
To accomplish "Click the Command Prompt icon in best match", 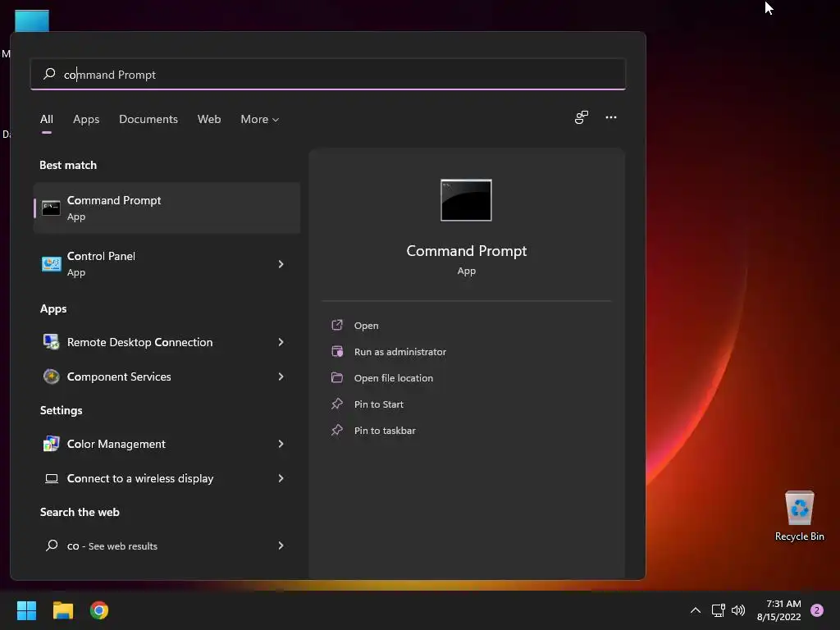I will coord(51,208).
